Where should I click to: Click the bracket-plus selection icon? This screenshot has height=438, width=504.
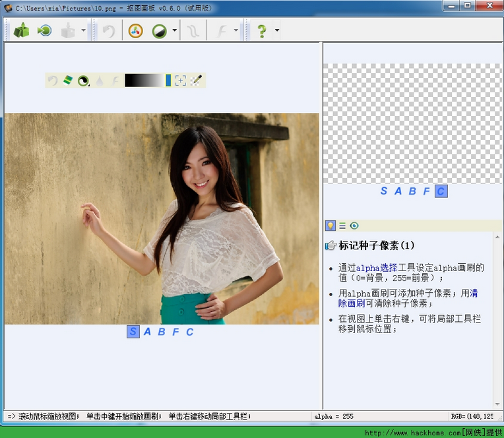click(x=181, y=80)
